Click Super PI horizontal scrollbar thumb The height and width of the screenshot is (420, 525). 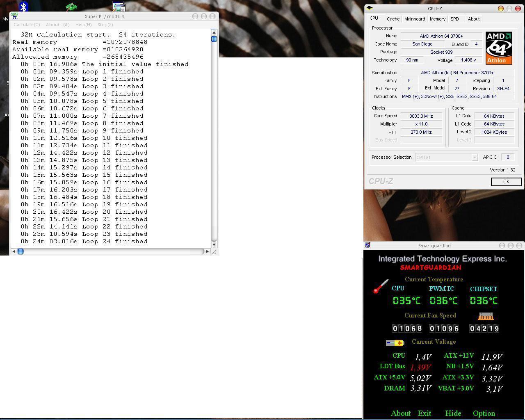click(21, 251)
